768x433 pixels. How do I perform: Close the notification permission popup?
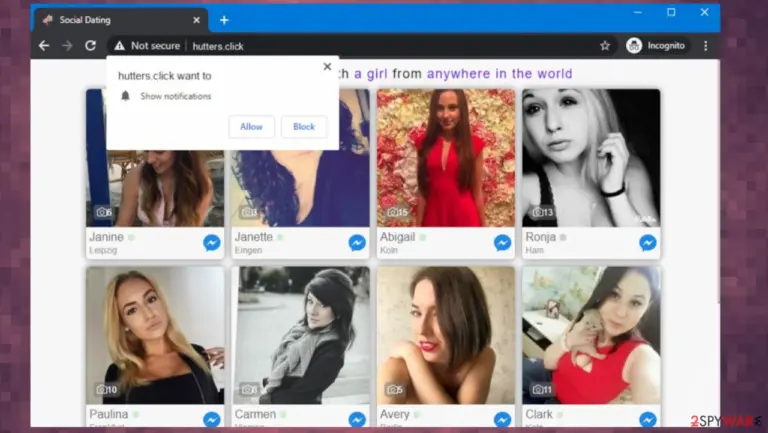point(327,67)
